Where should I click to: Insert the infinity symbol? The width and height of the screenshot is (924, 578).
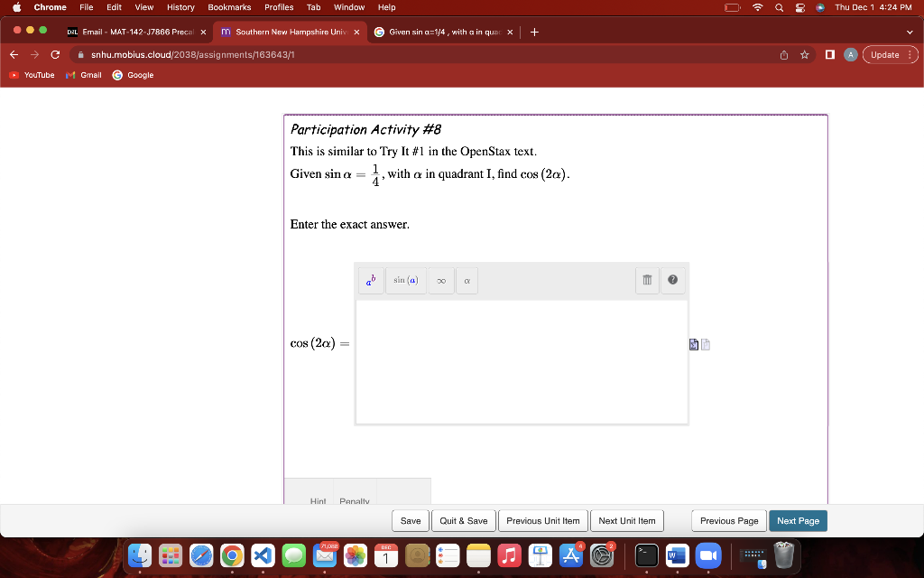440,280
